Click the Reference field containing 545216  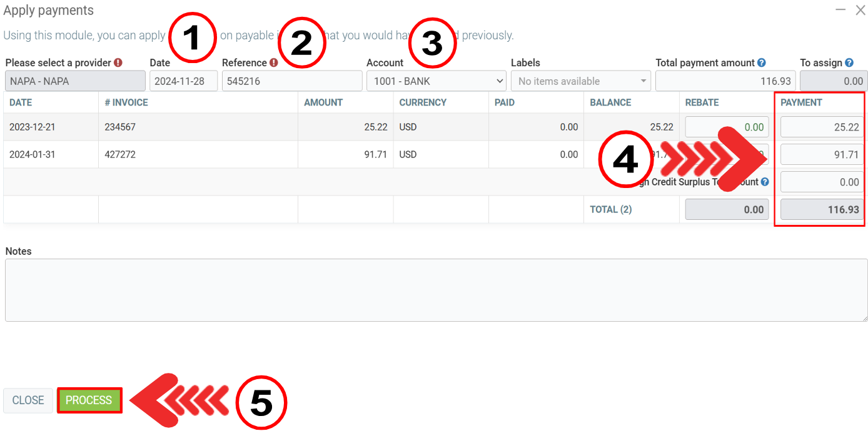(x=291, y=81)
